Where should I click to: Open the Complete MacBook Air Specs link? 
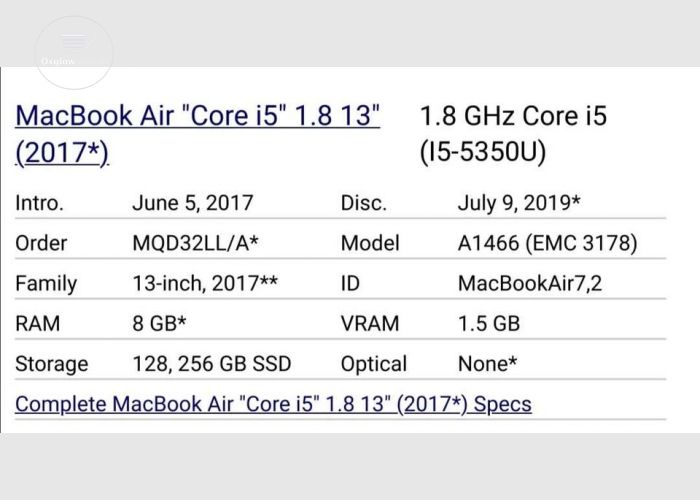point(273,404)
